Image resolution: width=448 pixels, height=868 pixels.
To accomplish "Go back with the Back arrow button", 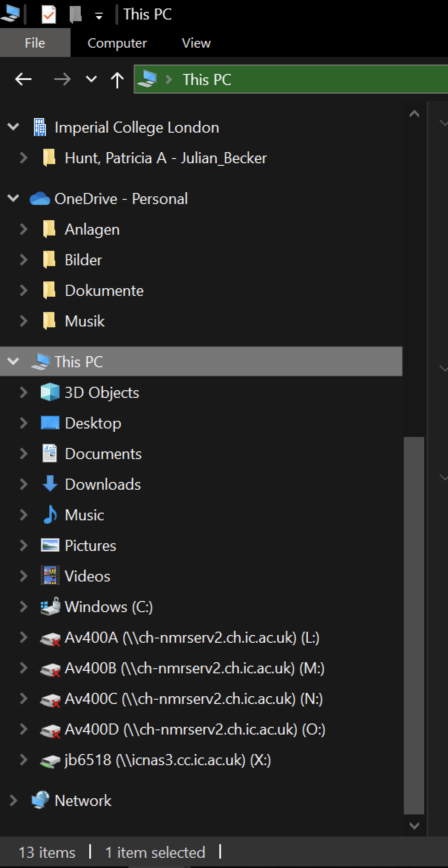I will pyautogui.click(x=23, y=79).
